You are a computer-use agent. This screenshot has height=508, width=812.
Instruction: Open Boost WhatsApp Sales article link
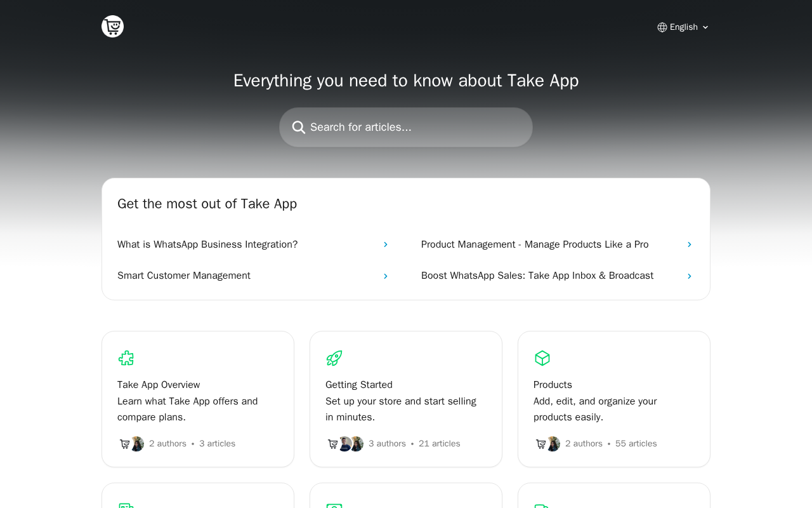[537, 276]
